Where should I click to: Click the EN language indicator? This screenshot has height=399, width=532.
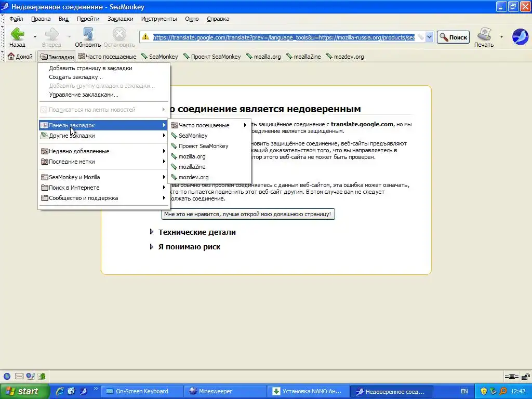point(464,391)
